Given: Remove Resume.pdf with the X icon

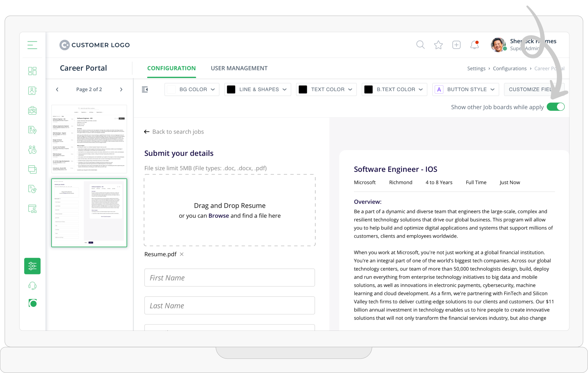Looking at the screenshot, I should [182, 254].
